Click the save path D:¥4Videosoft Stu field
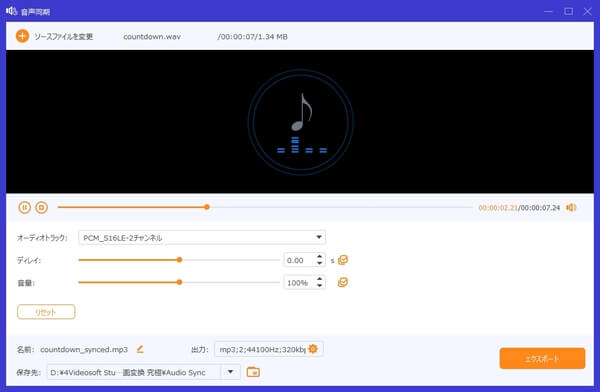 tap(134, 372)
